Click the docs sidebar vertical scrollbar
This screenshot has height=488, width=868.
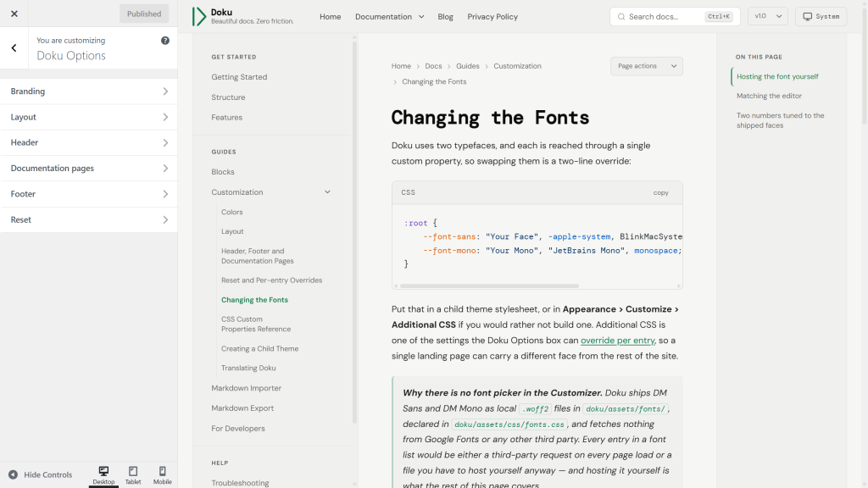pos(354,232)
